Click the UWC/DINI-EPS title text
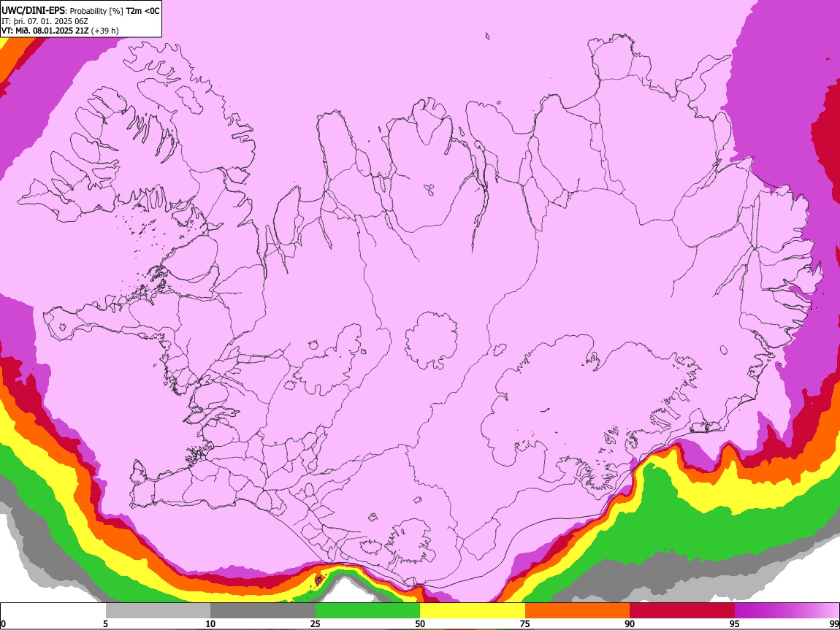This screenshot has height=630, width=840. coord(33,11)
